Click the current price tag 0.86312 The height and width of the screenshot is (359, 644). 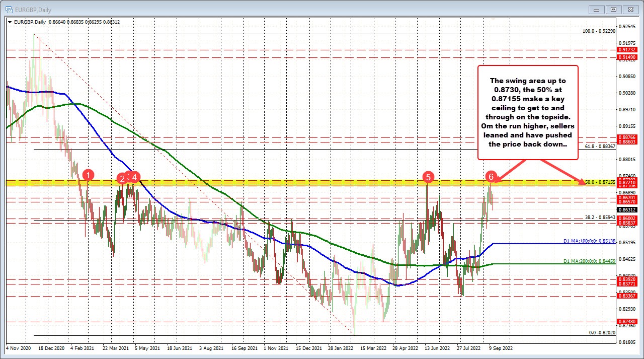pyautogui.click(x=627, y=209)
